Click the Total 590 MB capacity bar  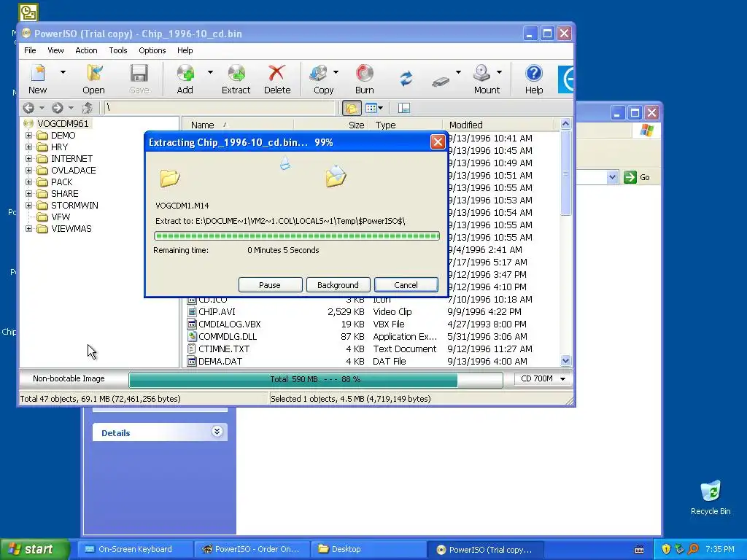click(316, 379)
